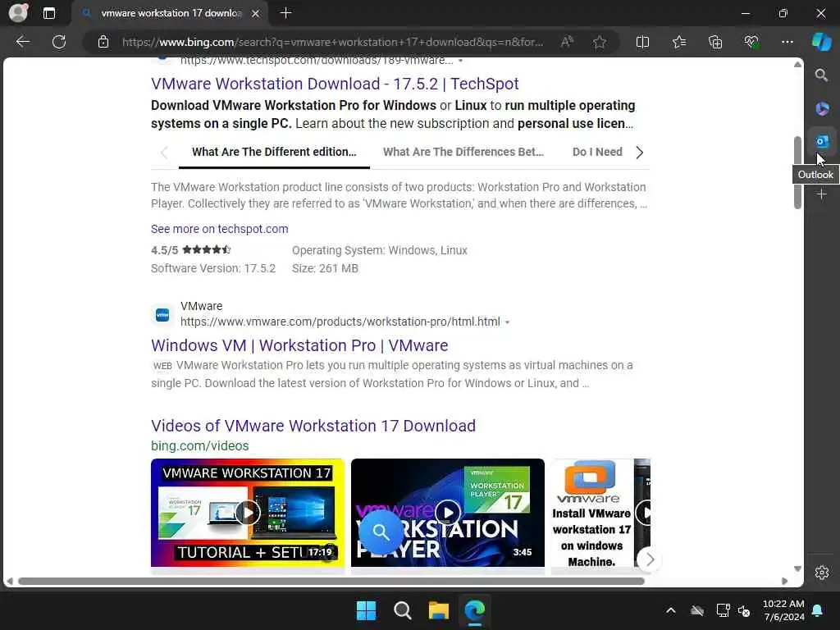
Task: Open the Edge profile avatar
Action: coord(18,13)
